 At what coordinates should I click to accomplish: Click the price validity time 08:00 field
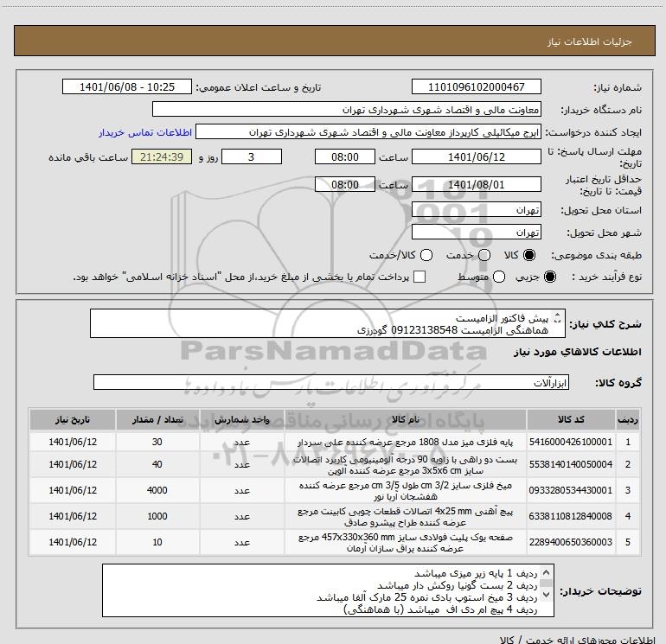click(x=345, y=184)
